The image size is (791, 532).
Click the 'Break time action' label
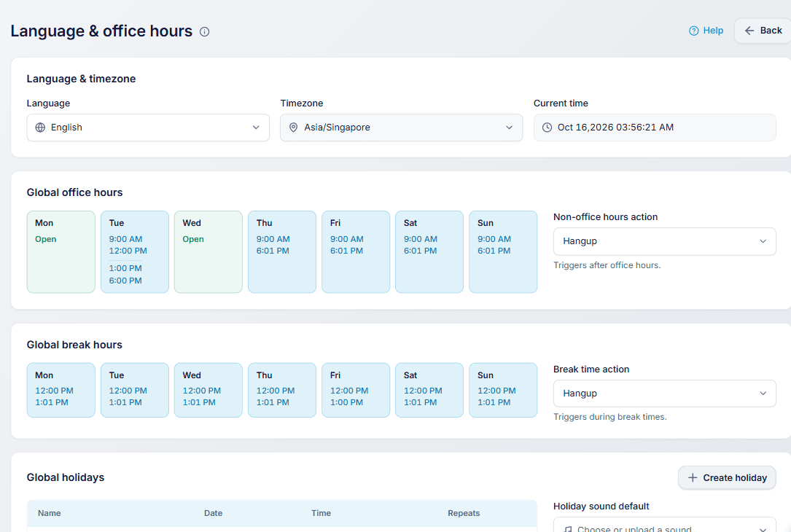[591, 369]
